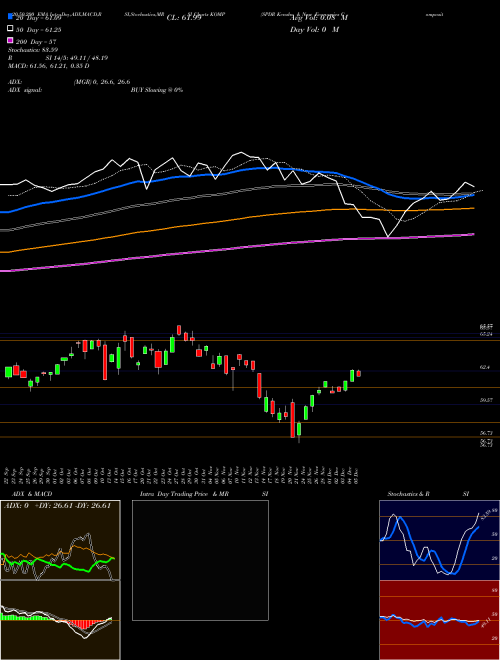Image resolution: width=500 pixels, height=660 pixels.
Task: Click the 59.57 price axis label
Action: coord(486,400)
